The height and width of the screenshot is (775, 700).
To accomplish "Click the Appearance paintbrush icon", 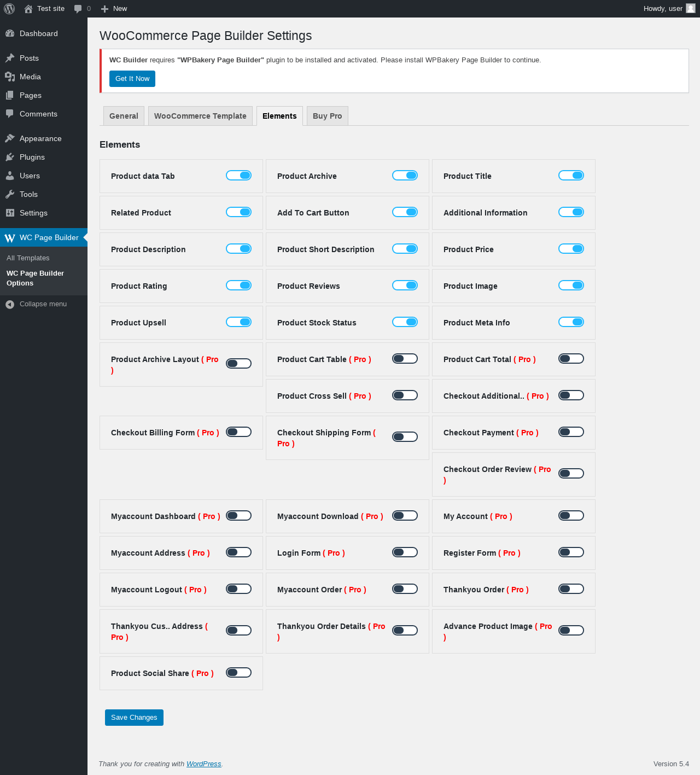I will pyautogui.click(x=10, y=138).
